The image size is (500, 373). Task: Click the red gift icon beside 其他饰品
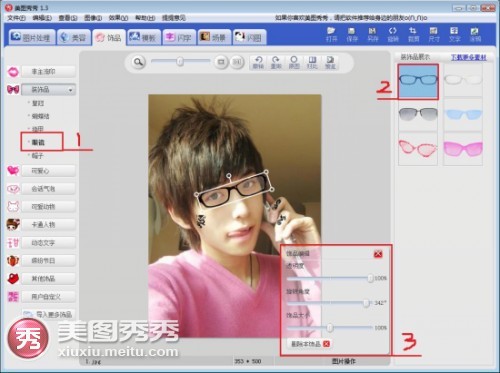tap(13, 278)
